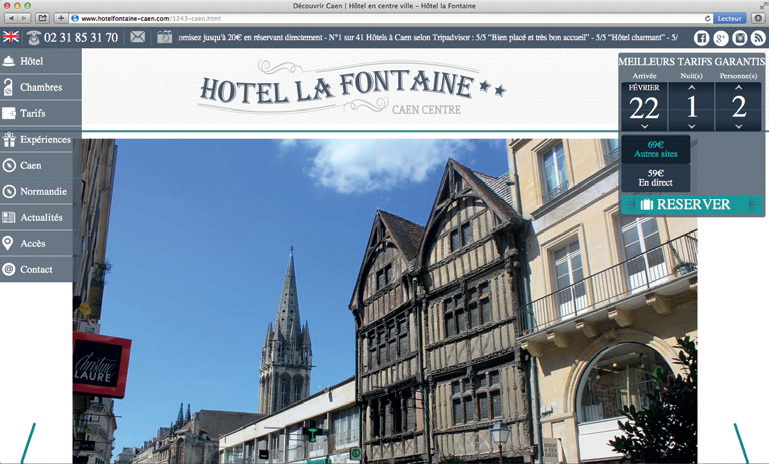Click the 59€ En direct price box
The image size is (769, 464).
656,178
